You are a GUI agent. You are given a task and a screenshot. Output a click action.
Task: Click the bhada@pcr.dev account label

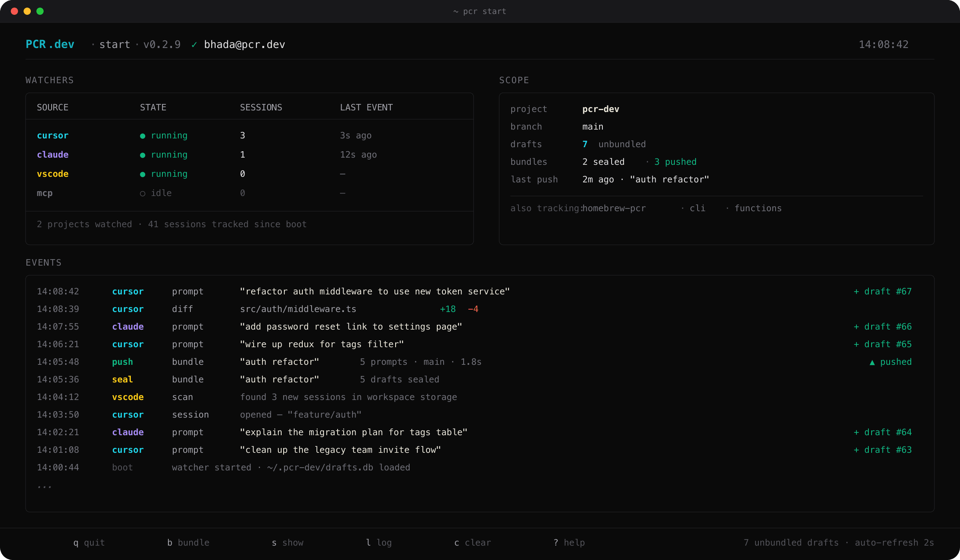(244, 44)
